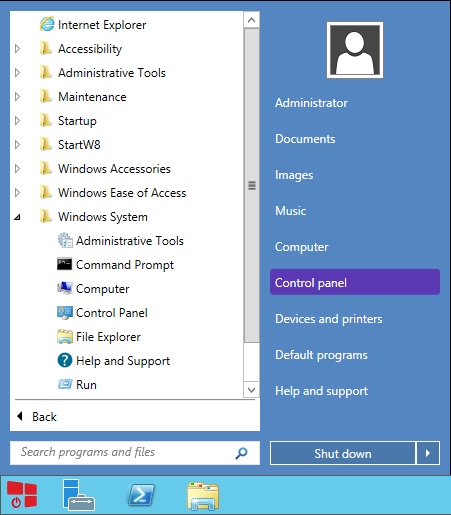This screenshot has height=515, width=451.
Task: Click the gear icon of nested Administrative Tools
Action: coord(65,240)
